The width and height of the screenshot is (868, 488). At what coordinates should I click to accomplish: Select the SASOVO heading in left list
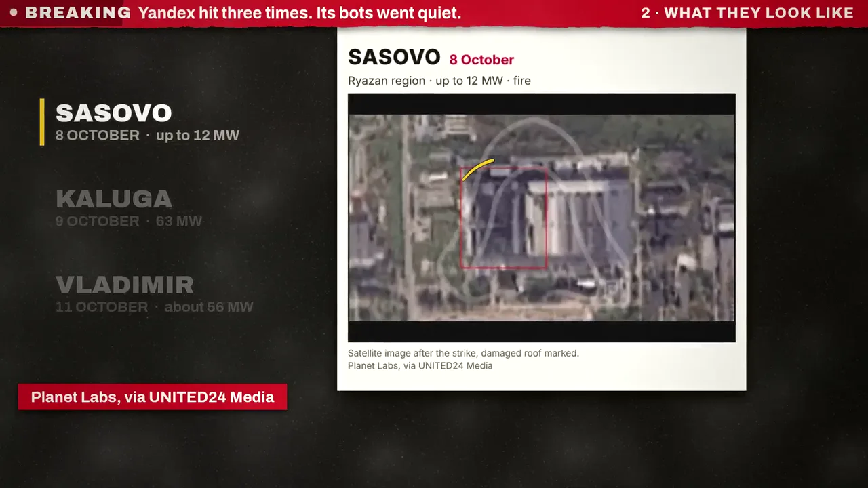click(113, 113)
